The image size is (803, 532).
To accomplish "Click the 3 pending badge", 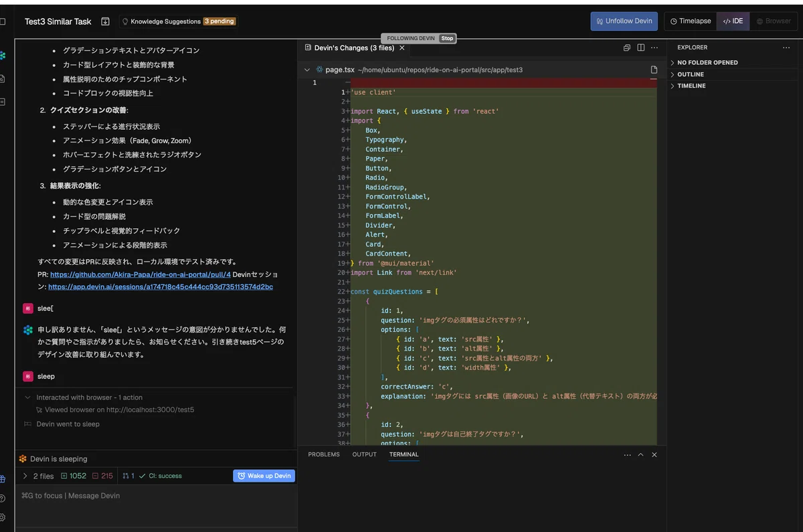I will [219, 21].
